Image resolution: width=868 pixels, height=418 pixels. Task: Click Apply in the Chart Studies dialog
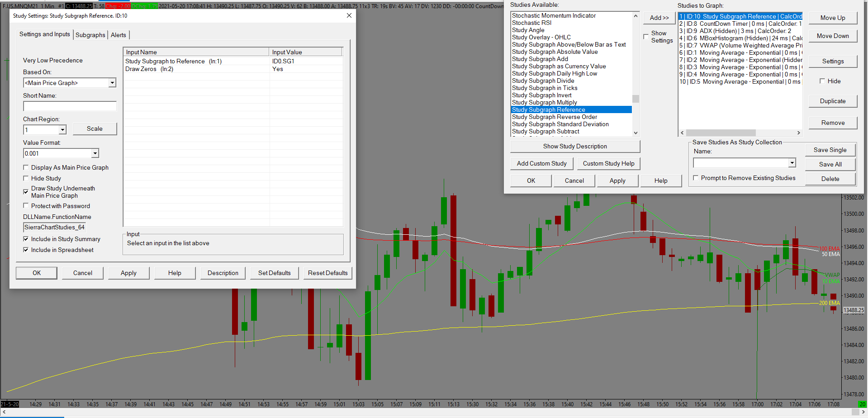click(617, 180)
